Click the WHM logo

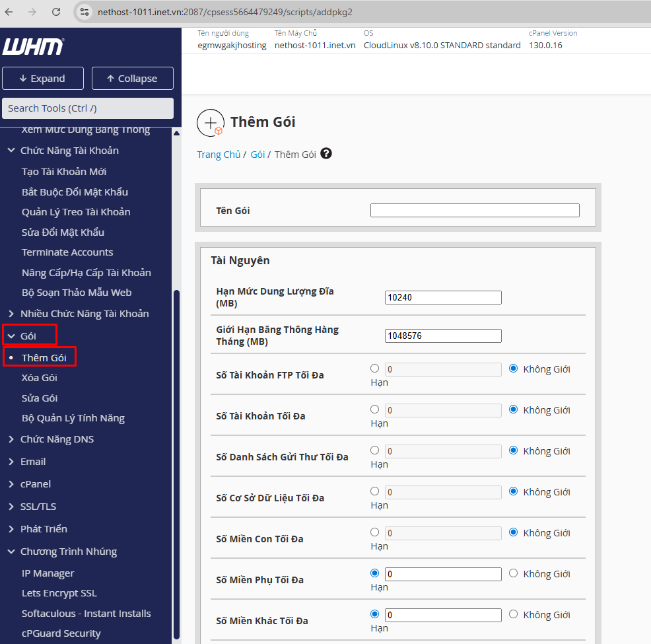(x=33, y=46)
